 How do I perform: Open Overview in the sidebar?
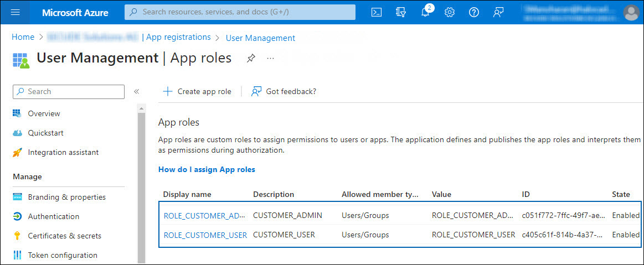[44, 113]
